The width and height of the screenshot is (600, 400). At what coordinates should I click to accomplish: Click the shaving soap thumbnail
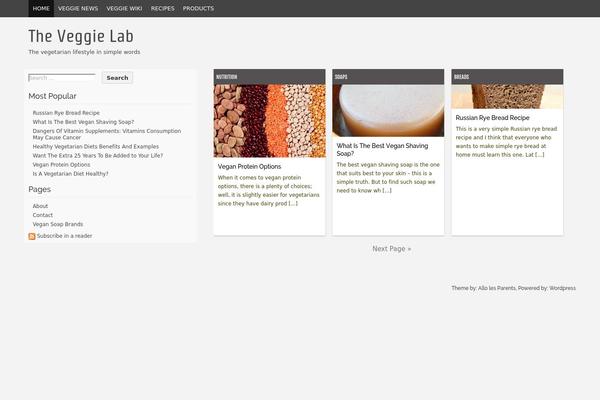pos(388,111)
